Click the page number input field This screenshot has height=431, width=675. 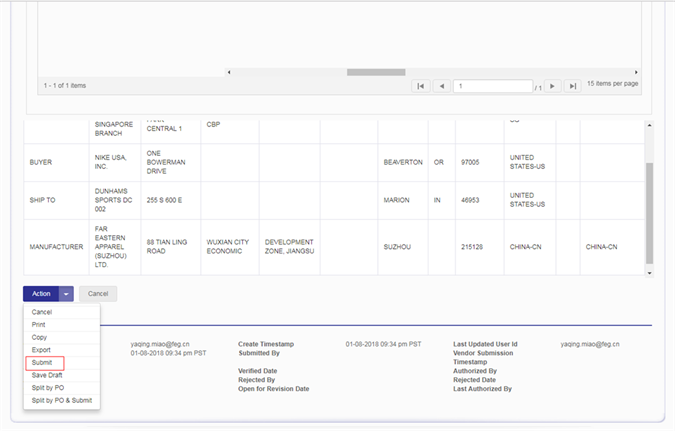click(492, 87)
